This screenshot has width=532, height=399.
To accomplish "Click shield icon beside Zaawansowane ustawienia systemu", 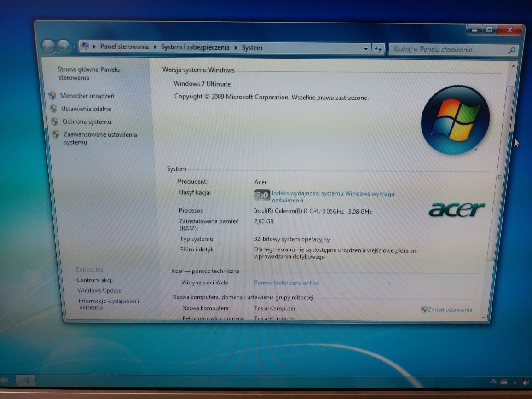I will pos(56,134).
